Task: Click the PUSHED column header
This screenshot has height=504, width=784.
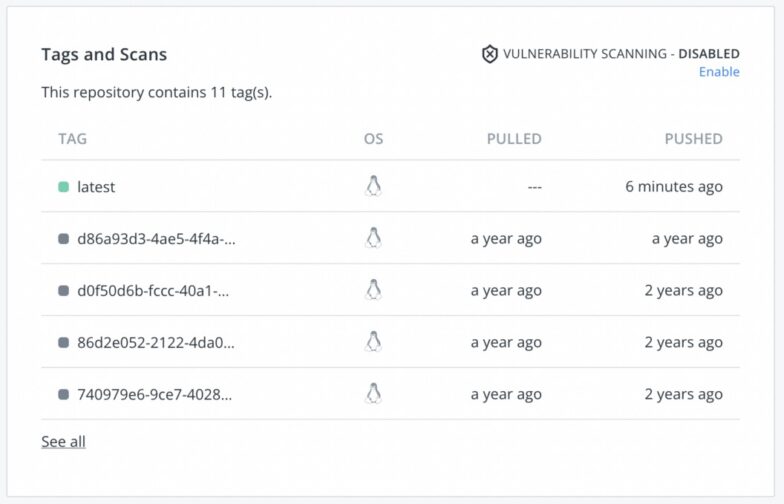Action: (x=694, y=139)
